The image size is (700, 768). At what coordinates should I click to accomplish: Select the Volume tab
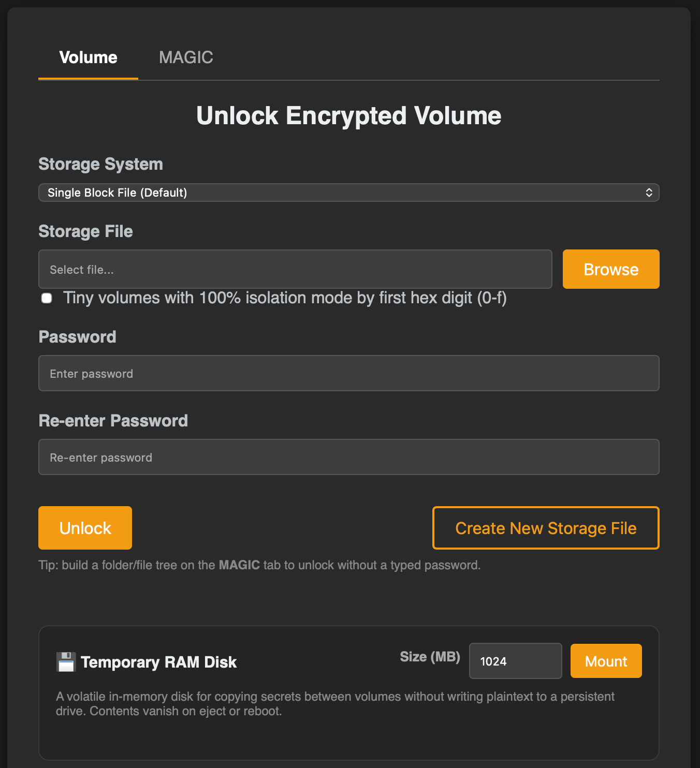pos(88,57)
